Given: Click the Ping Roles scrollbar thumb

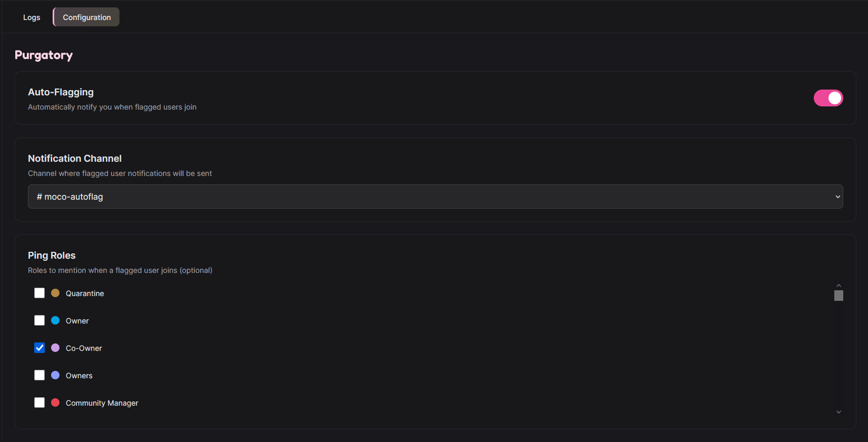Looking at the screenshot, I should click(x=839, y=296).
